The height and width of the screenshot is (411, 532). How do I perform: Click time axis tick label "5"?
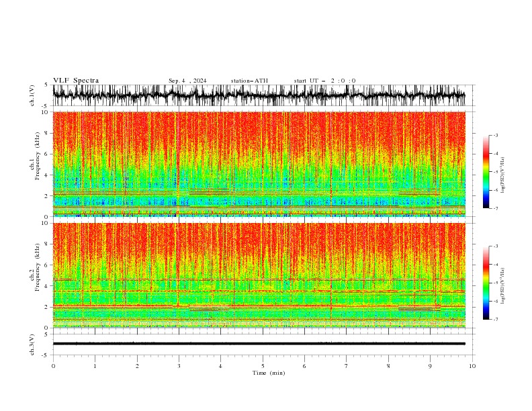tap(263, 366)
